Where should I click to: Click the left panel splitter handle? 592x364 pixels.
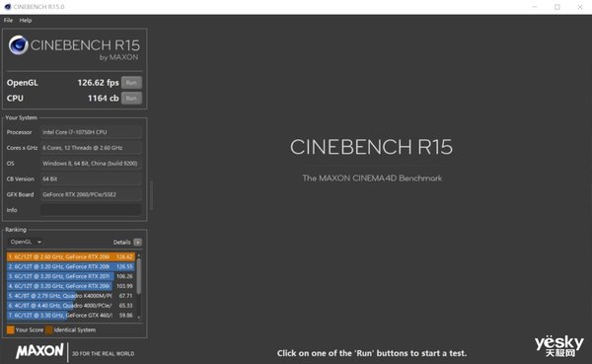point(151,195)
